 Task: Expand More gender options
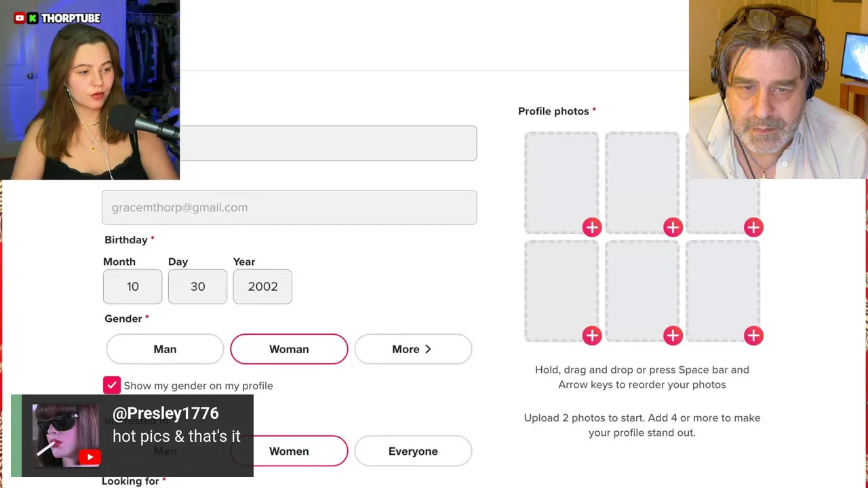point(412,349)
